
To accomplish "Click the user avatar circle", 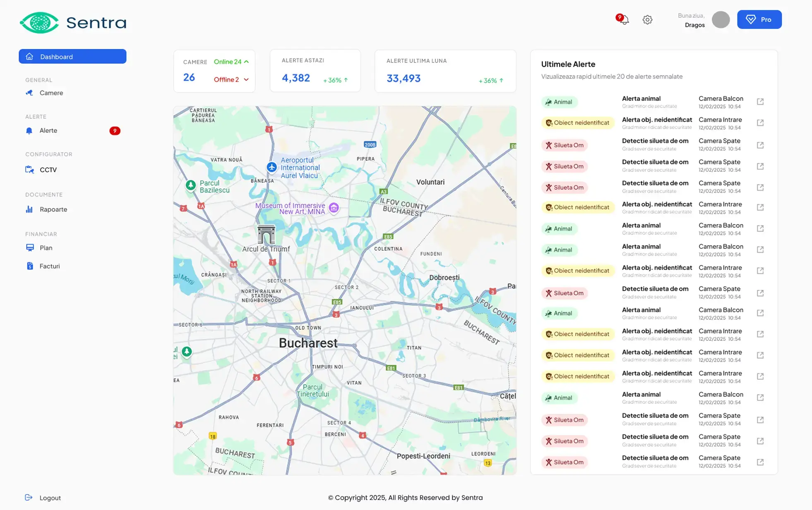I will pyautogui.click(x=721, y=19).
